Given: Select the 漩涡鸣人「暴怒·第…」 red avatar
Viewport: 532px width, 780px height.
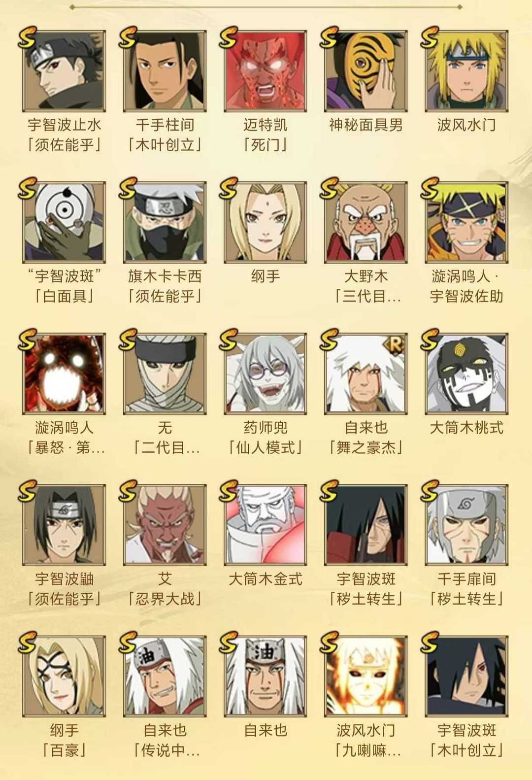Looking at the screenshot, I should click(x=64, y=373).
